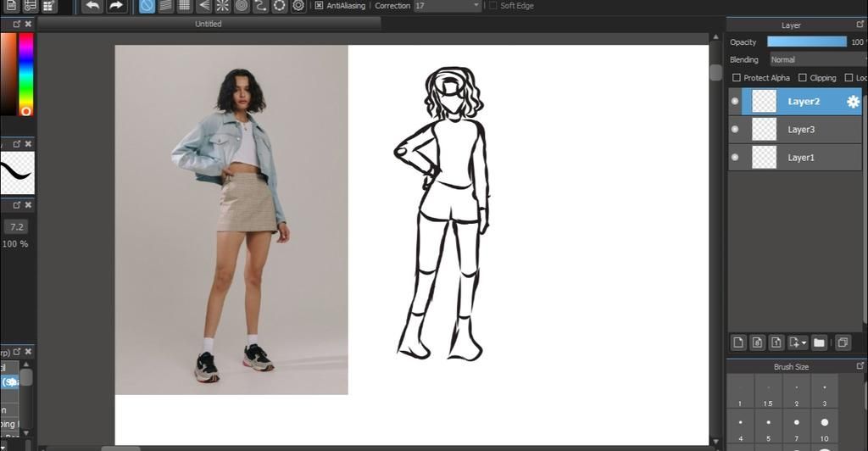Click the Undo arrow in the toolbar
868x451 pixels.
tap(93, 6)
